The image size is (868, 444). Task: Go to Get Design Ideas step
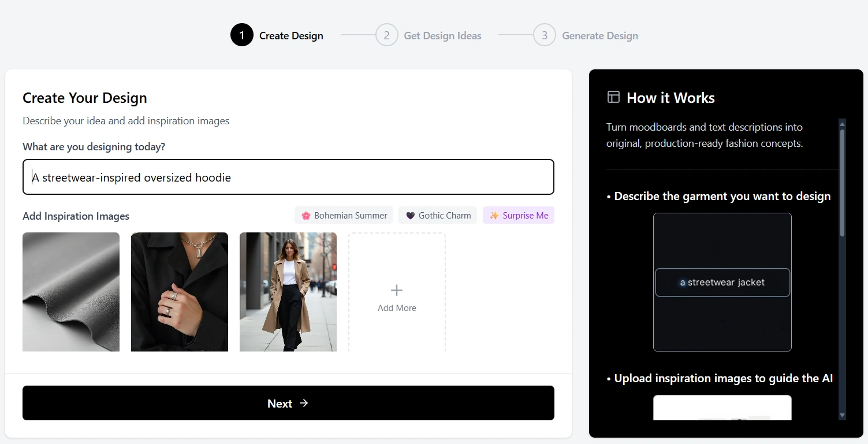pos(442,36)
